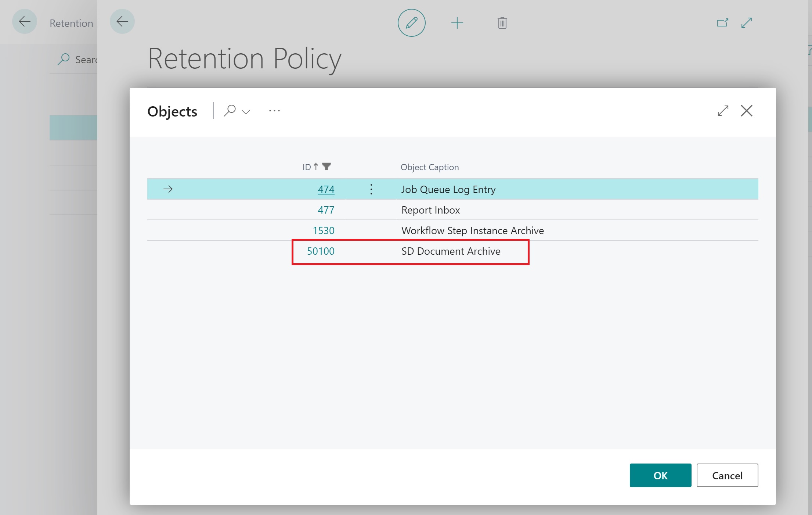Click the plus new record icon
The image size is (812, 515).
(457, 23)
